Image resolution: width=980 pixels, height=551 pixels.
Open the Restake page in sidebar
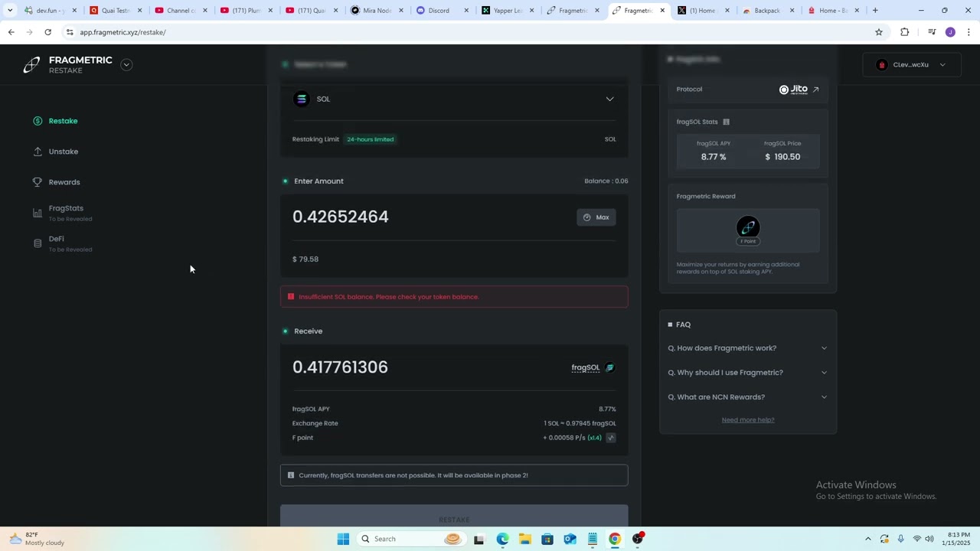(x=63, y=121)
